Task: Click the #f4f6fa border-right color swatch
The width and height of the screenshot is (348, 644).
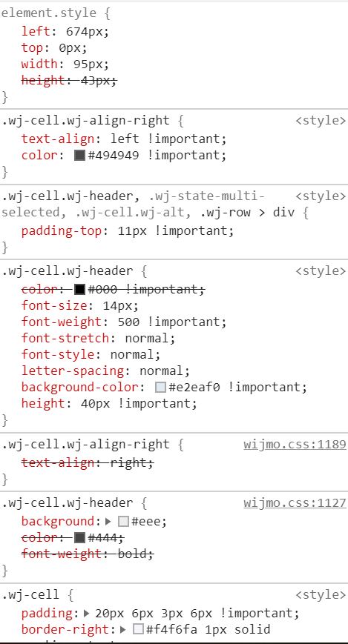Action: pos(138,629)
